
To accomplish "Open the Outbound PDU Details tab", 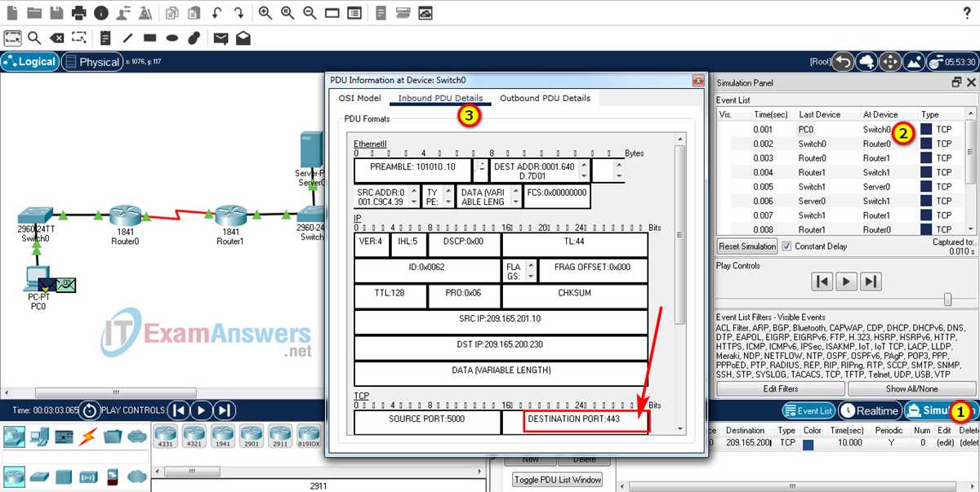I will click(x=545, y=98).
